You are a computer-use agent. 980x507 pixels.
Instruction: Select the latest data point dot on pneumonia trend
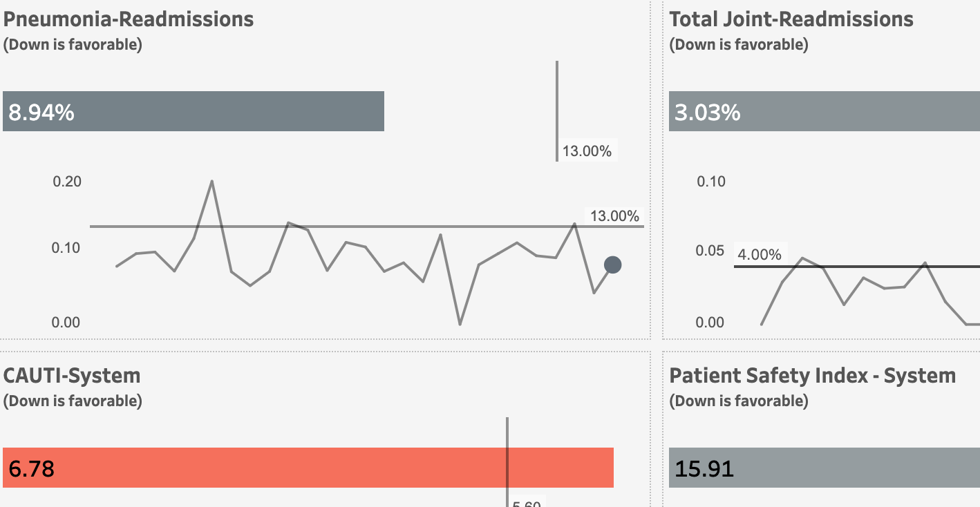pos(612,265)
